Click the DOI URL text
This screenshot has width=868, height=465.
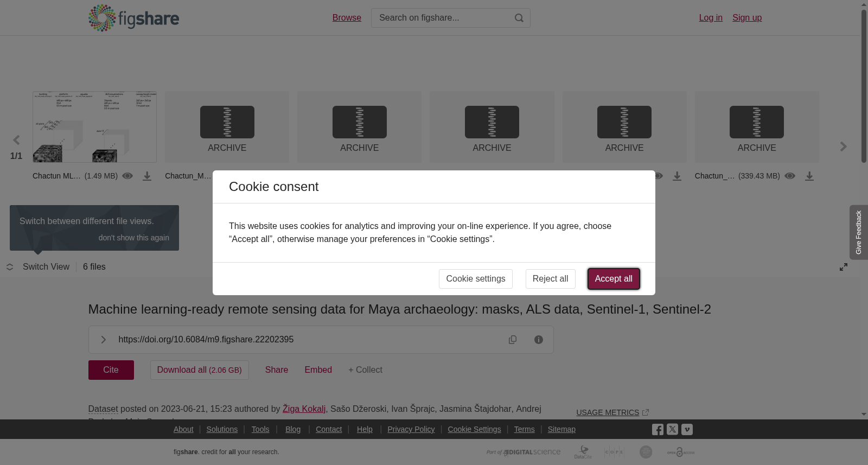(x=206, y=340)
